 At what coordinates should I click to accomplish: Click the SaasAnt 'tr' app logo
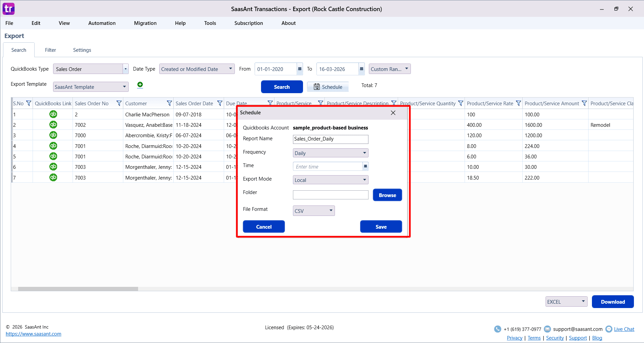[x=8, y=9]
